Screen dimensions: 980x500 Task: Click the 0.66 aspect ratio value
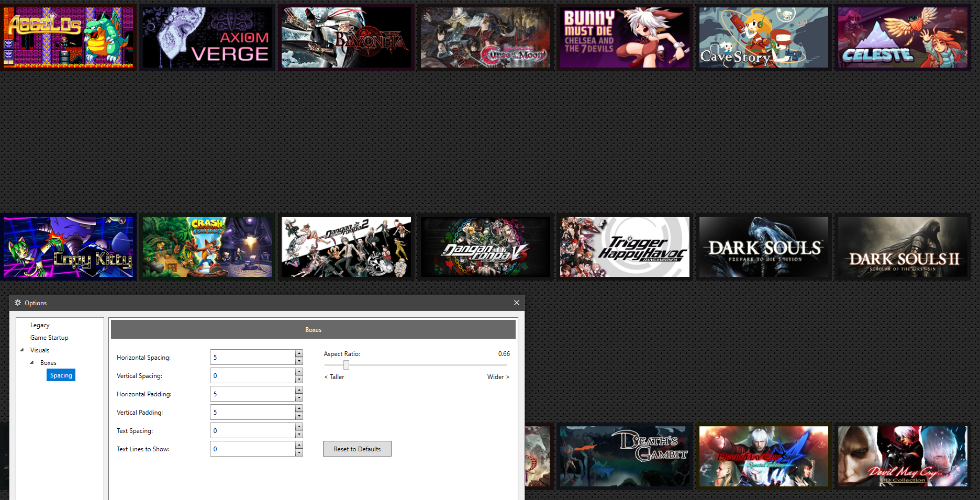[x=504, y=354]
